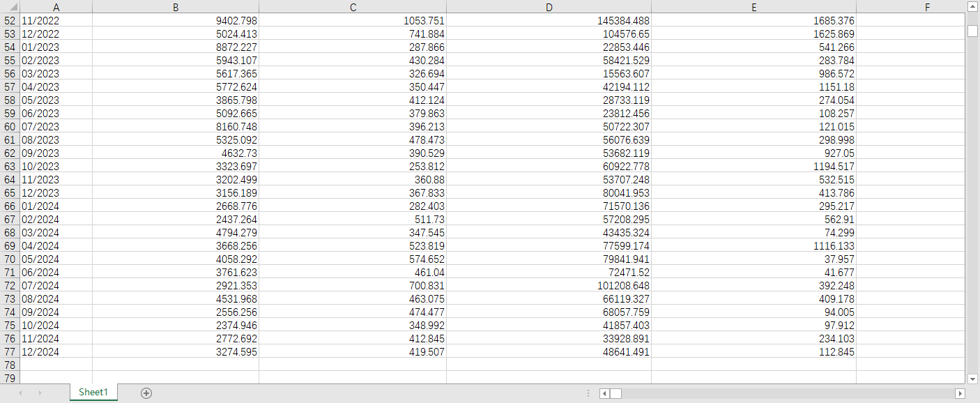Image resolution: width=980 pixels, height=403 pixels.
Task: Select column F header
Action: click(927, 7)
